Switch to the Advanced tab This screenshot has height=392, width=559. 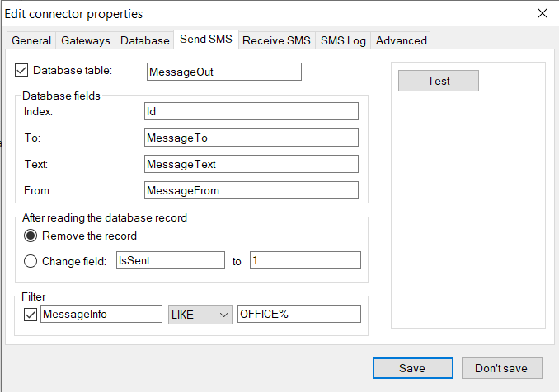[401, 40]
